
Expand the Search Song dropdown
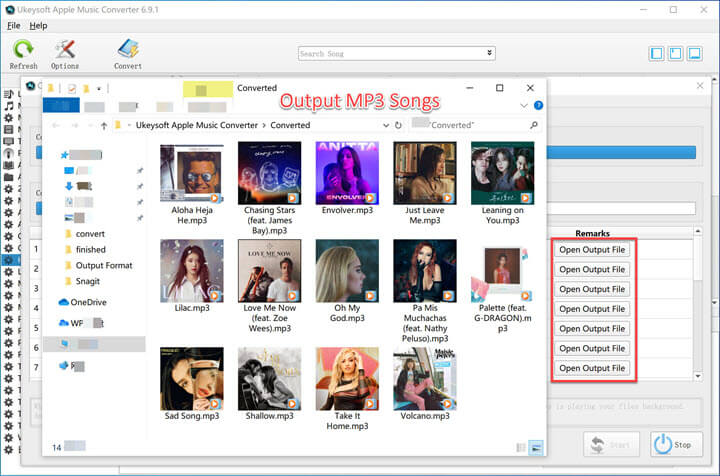coord(461,53)
